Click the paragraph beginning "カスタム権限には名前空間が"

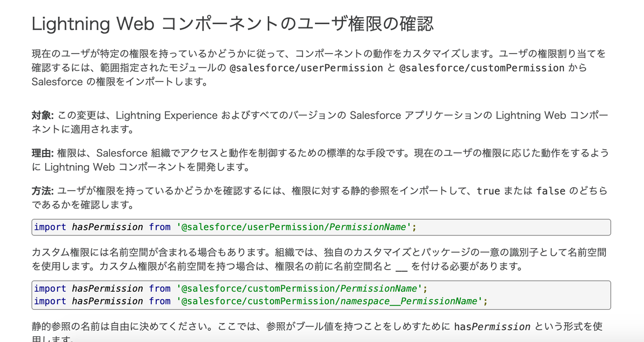[x=319, y=259]
